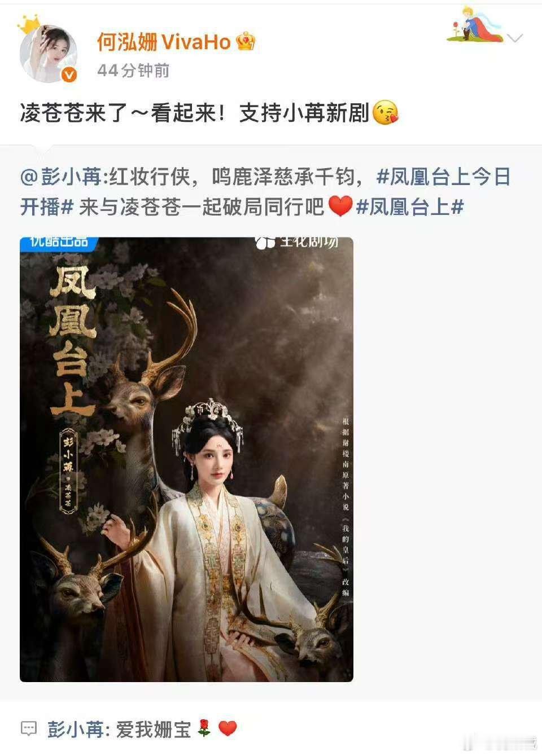Open the #凤凰台上今日开播# hashtag

265,192
